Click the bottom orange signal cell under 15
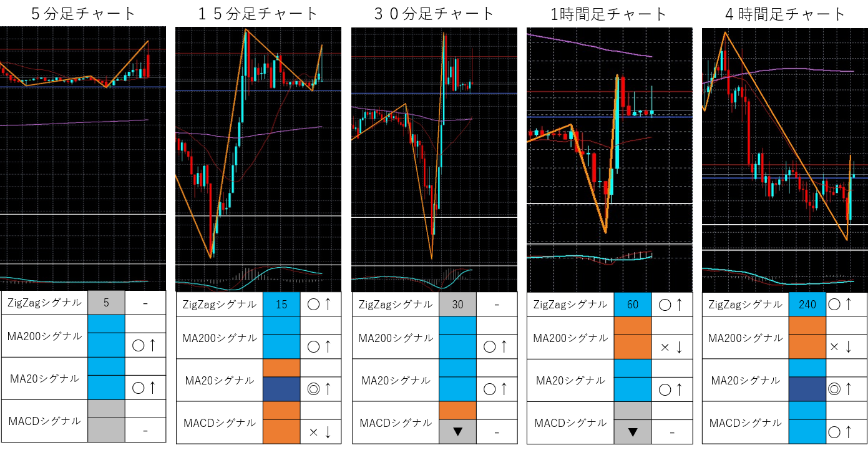This screenshot has width=868, height=450. click(282, 431)
